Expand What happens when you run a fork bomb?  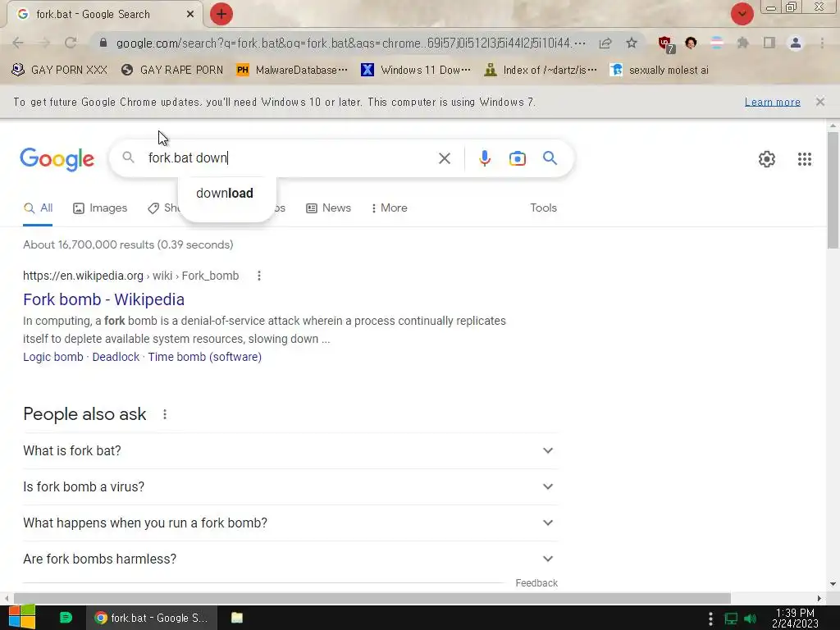pyautogui.click(x=290, y=523)
